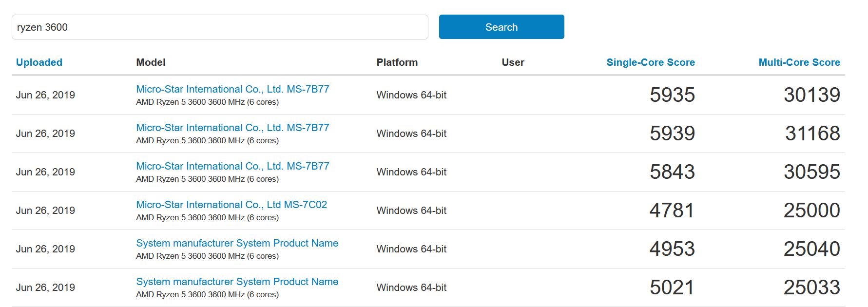Open the MS-7B77 result scoring 5843 single-core
This screenshot has width=868, height=307.
(x=232, y=166)
